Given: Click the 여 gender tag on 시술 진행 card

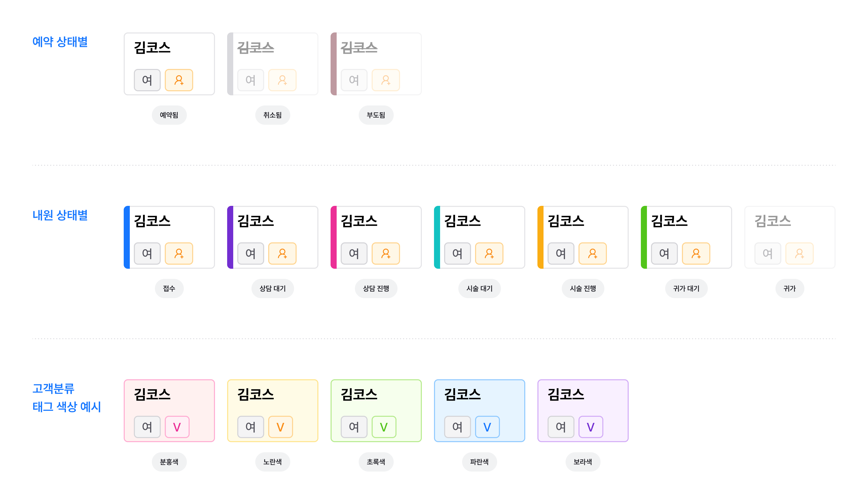Looking at the screenshot, I should (561, 254).
